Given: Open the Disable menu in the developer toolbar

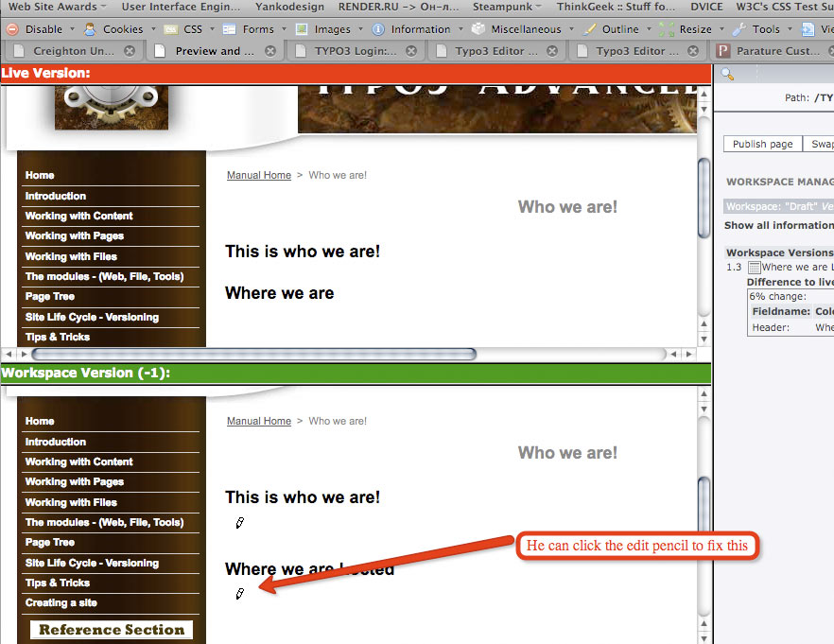Looking at the screenshot, I should tap(37, 29).
